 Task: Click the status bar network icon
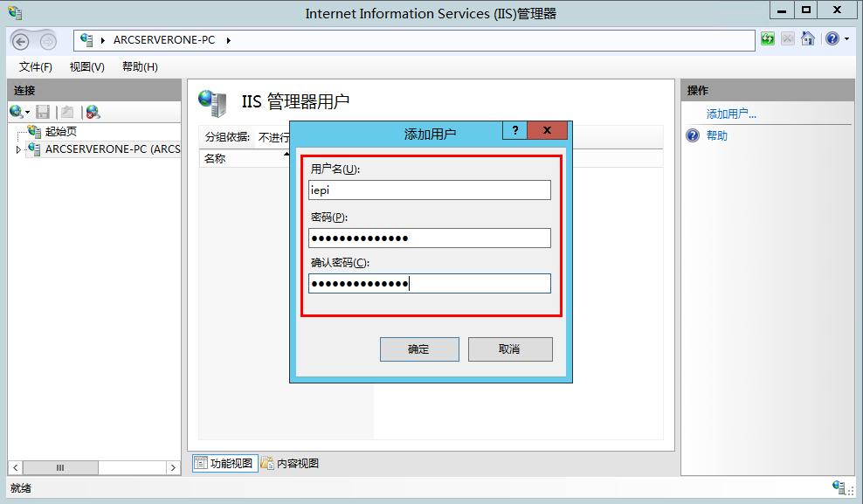pyautogui.click(x=840, y=487)
